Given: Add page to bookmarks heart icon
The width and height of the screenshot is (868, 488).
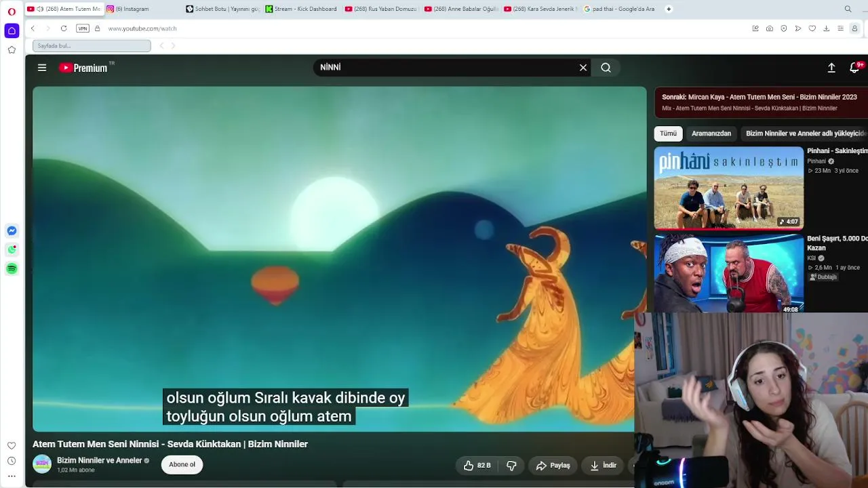Looking at the screenshot, I should click(x=812, y=28).
